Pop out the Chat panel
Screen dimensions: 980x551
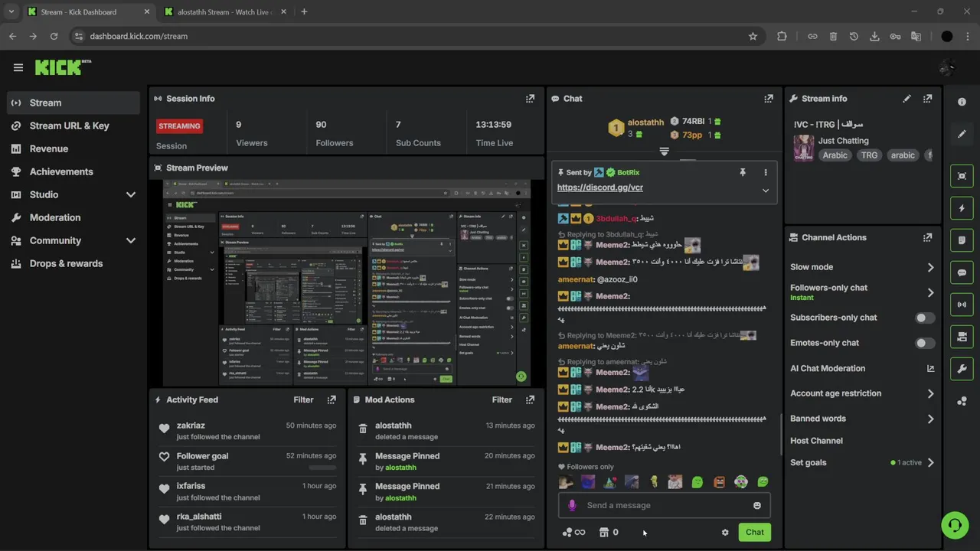(769, 99)
